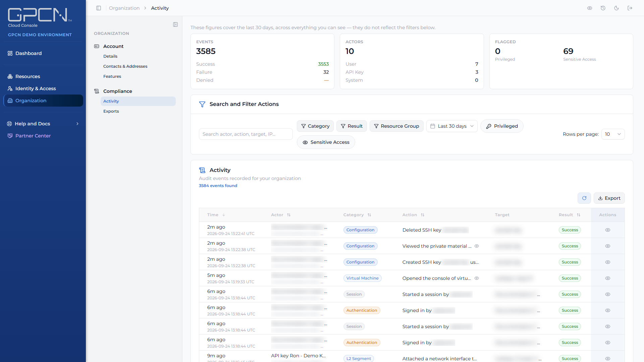
Task: Click the eye icon in top header
Action: pos(590,8)
